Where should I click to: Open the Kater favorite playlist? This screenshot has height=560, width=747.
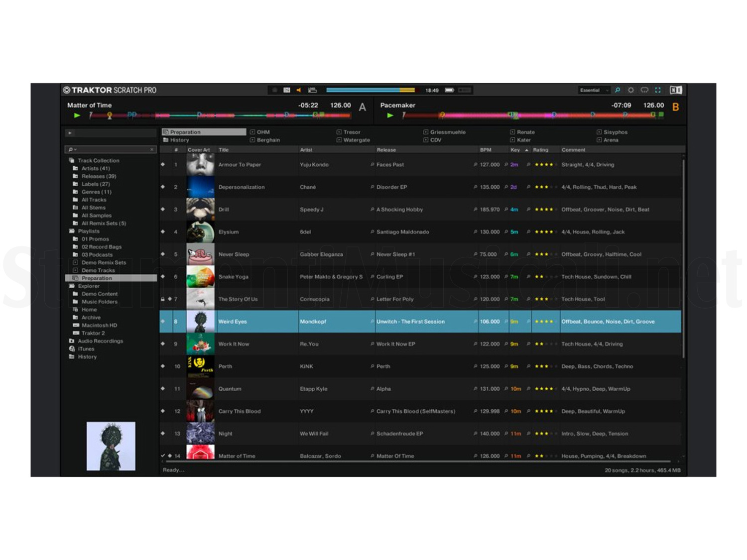point(521,140)
